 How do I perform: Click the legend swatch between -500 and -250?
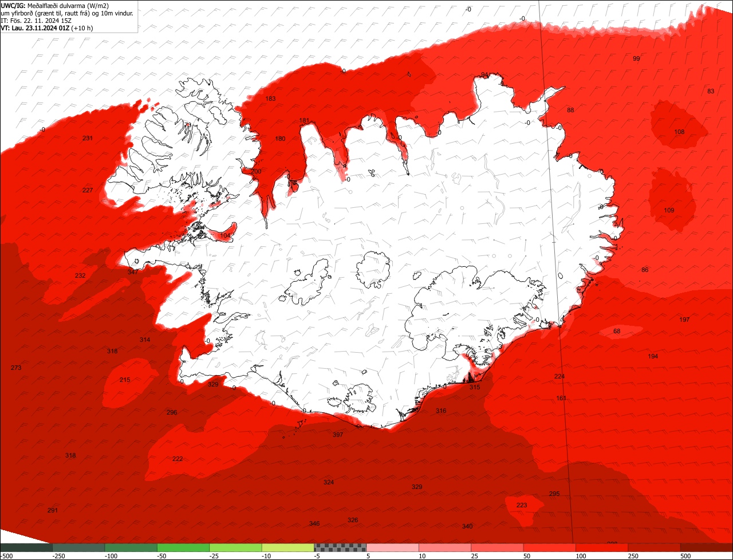tap(26, 547)
